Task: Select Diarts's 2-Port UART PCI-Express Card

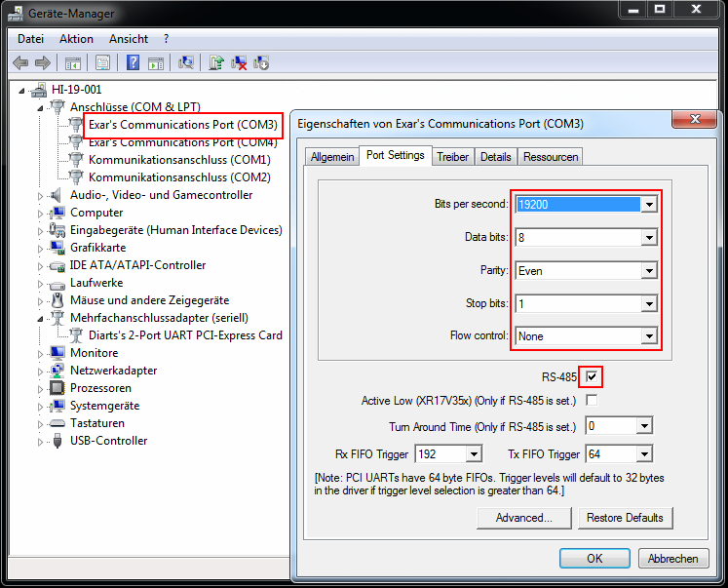Action: tap(185, 335)
